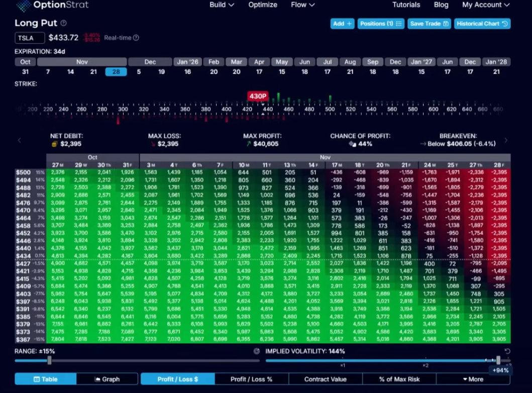Click the TSLA ticker input field

pyautogui.click(x=30, y=38)
